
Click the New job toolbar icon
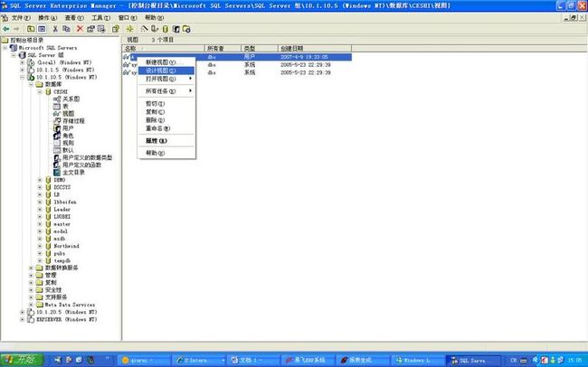coord(186,29)
